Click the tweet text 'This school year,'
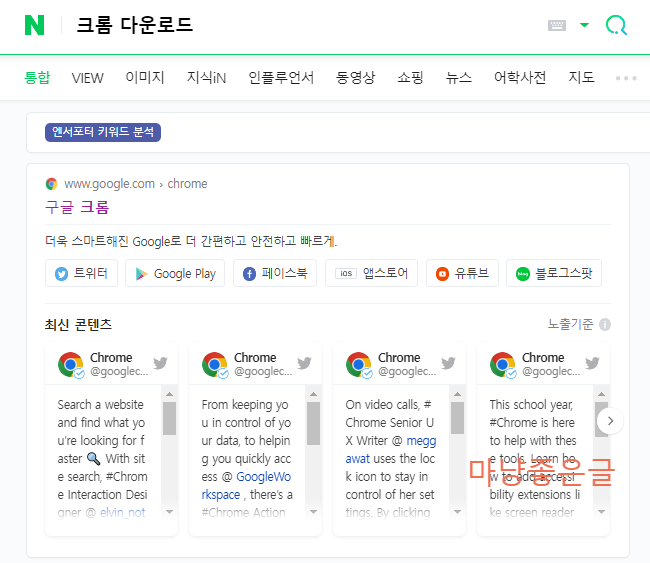The height and width of the screenshot is (563, 650). (x=531, y=404)
